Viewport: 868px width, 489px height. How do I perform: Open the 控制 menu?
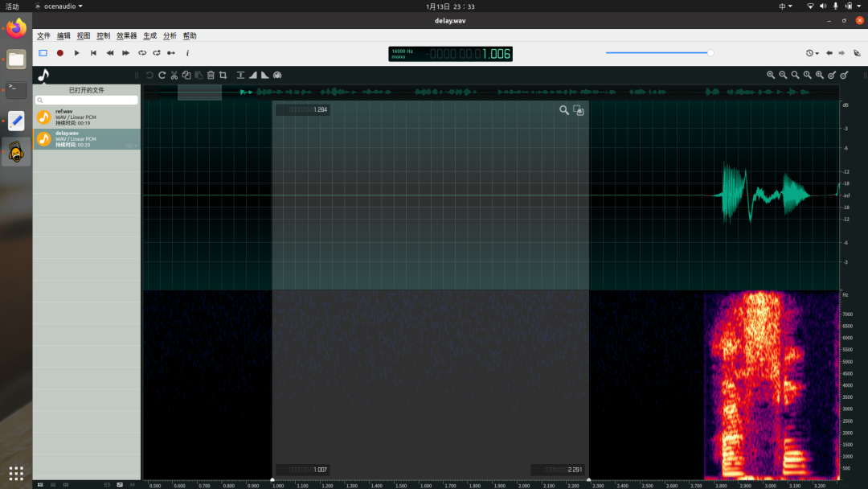(x=104, y=36)
